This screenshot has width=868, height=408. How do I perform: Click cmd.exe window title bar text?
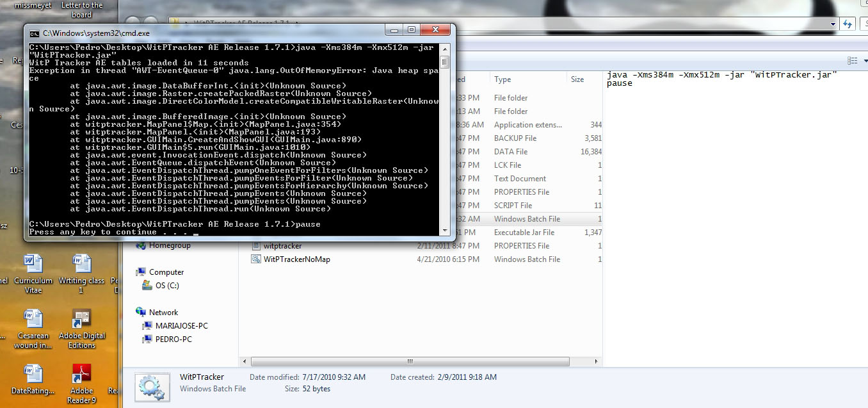96,33
